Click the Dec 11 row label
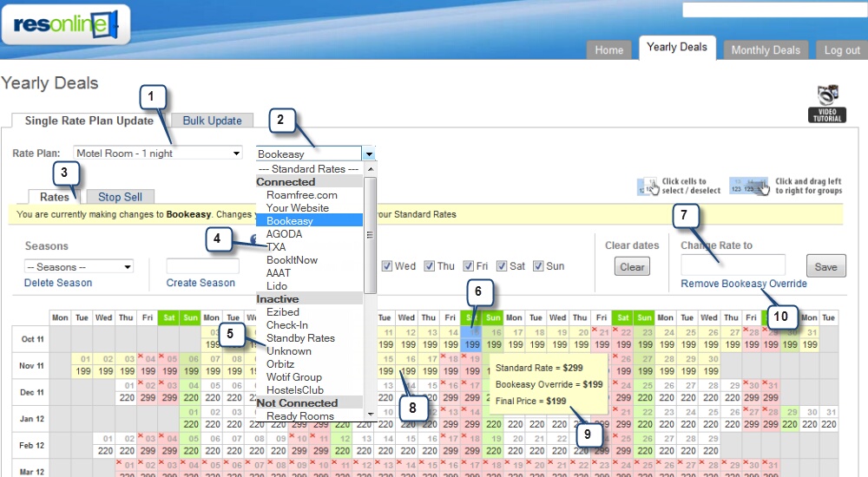 click(x=32, y=392)
